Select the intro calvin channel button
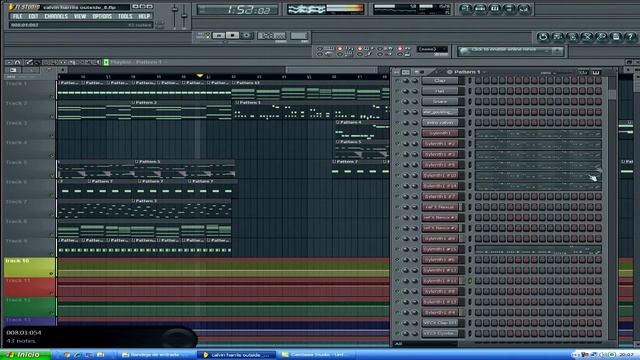640x360 pixels. tap(440, 122)
